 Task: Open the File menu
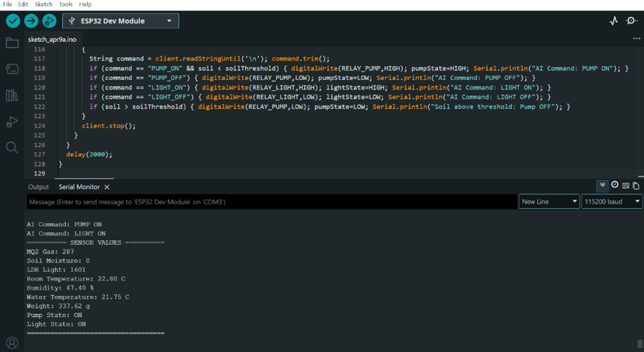coord(8,4)
